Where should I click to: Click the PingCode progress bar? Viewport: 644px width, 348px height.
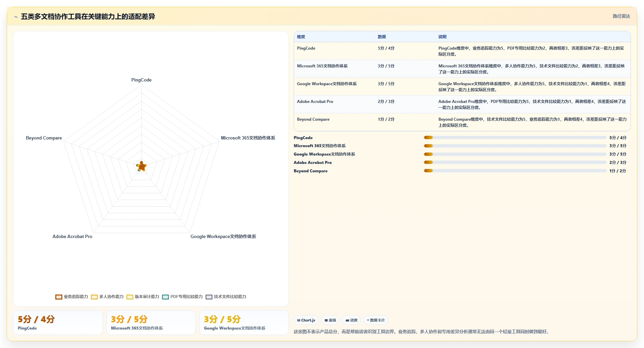pyautogui.click(x=515, y=137)
